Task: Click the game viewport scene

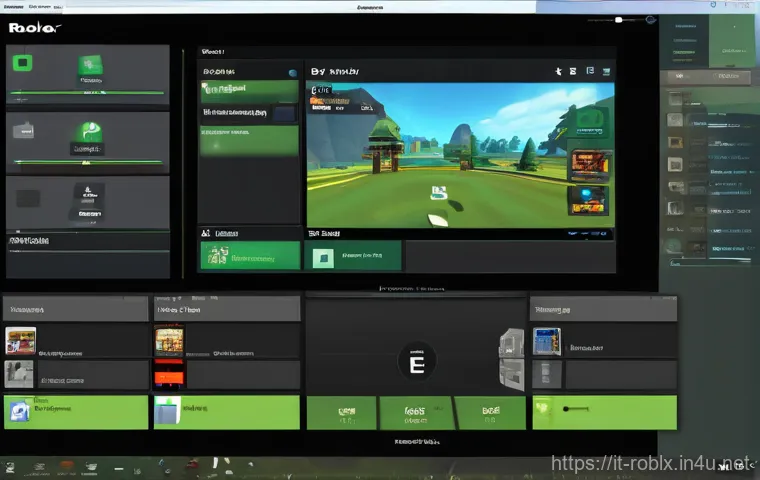Action: [x=460, y=155]
